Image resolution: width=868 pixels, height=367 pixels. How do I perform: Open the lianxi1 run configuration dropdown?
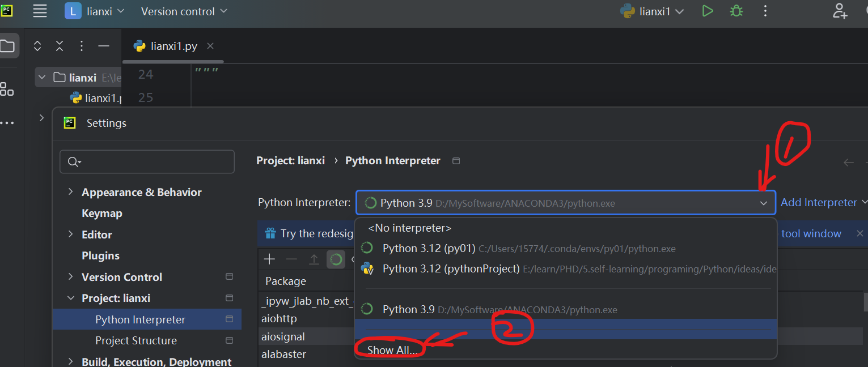(652, 11)
